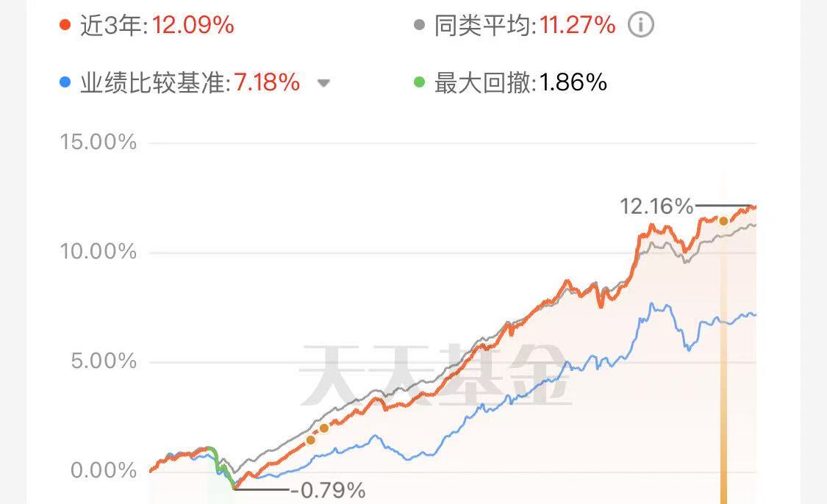The image size is (827, 504).
Task: Expand the 业绩比较基准 dropdown arrow
Action: tap(323, 83)
